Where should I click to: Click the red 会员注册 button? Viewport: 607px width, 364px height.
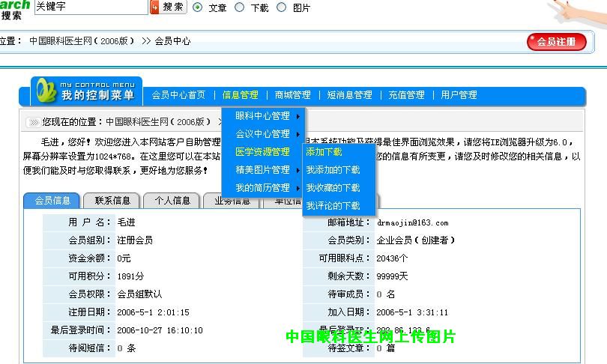tap(556, 42)
